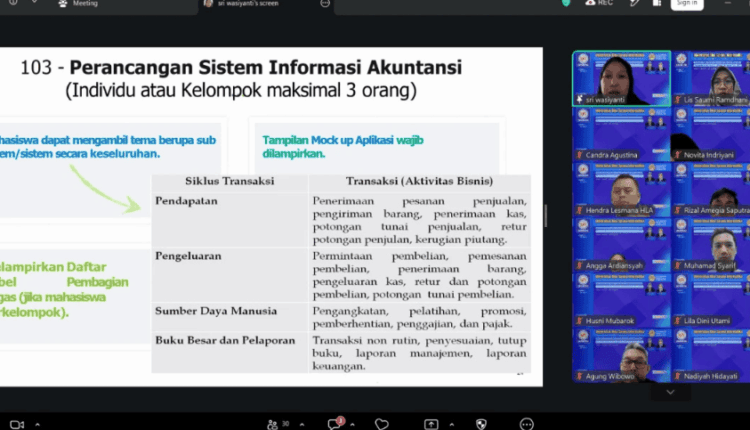Select Rizal Amegia Saputra video thumbnail
The image size is (750, 430).
tap(711, 189)
